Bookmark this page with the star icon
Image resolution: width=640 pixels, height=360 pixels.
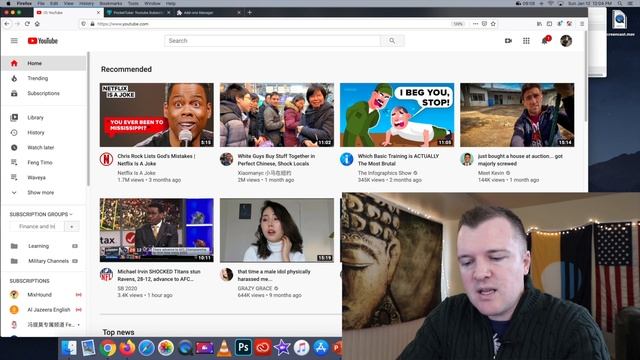click(x=493, y=24)
